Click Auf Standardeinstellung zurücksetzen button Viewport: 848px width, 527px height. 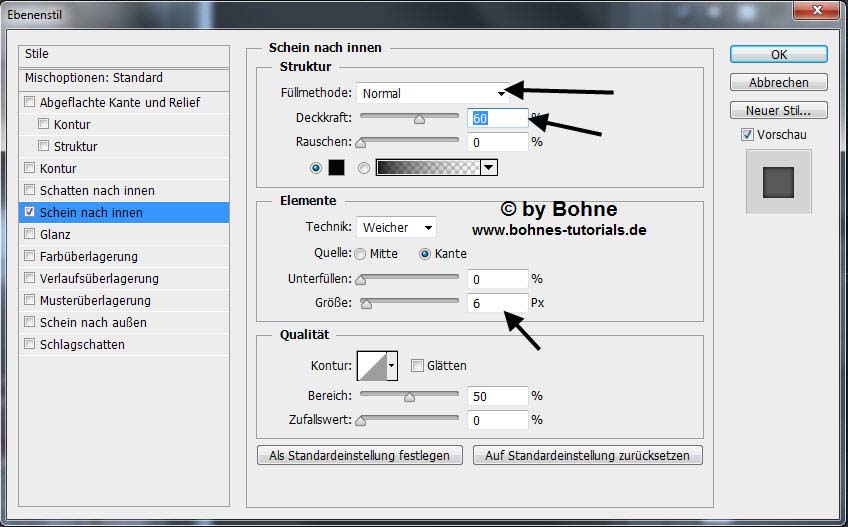[x=588, y=455]
